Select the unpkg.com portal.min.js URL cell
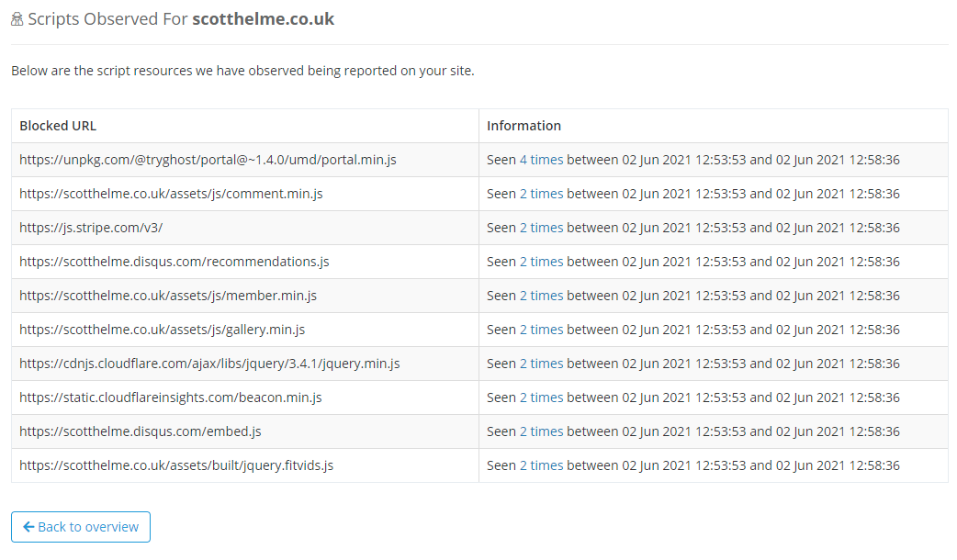 (x=208, y=160)
